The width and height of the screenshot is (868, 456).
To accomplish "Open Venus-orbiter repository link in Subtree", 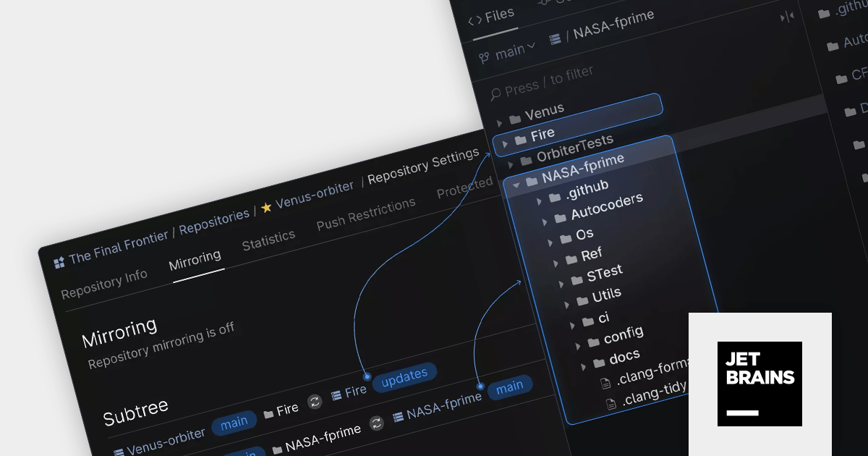I will (166, 442).
